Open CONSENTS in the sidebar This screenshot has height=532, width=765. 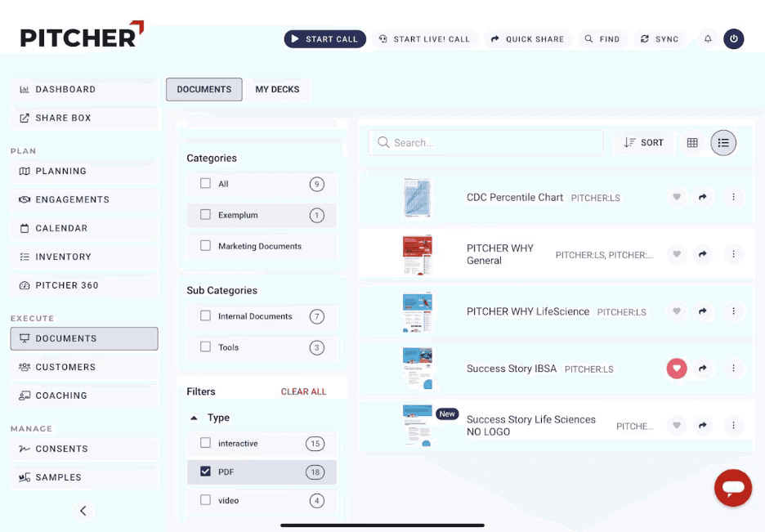click(x=84, y=449)
